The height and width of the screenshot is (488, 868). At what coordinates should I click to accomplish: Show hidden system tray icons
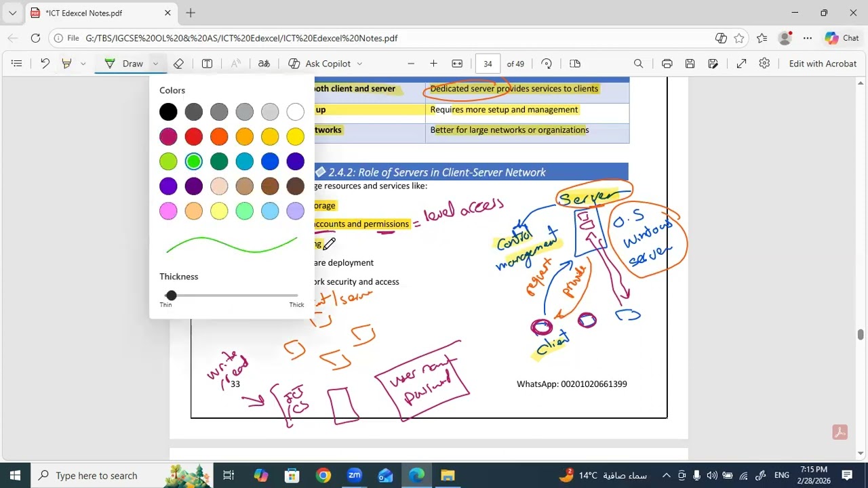tap(666, 475)
